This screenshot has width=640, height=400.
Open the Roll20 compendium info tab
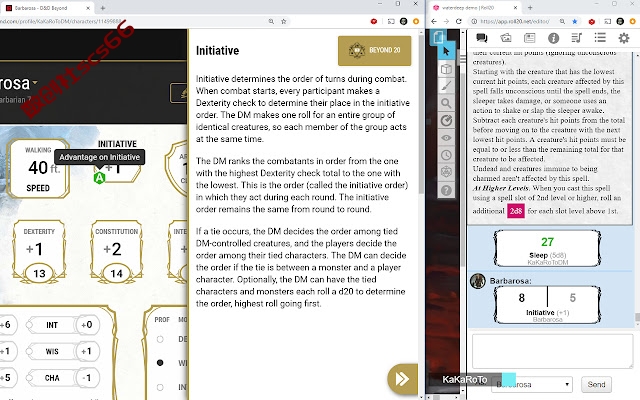coord(553,38)
